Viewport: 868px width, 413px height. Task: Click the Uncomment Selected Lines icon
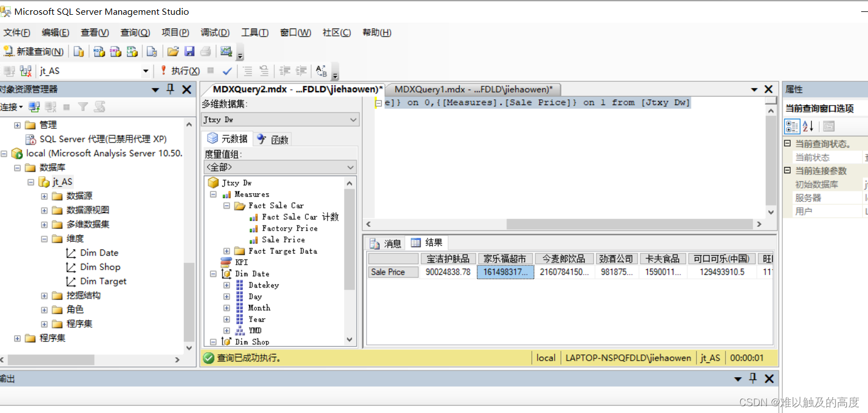(264, 71)
